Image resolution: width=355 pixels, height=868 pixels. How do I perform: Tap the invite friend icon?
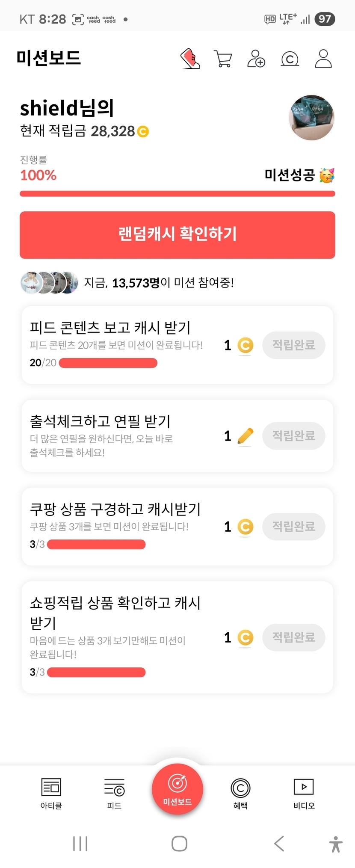pyautogui.click(x=256, y=59)
